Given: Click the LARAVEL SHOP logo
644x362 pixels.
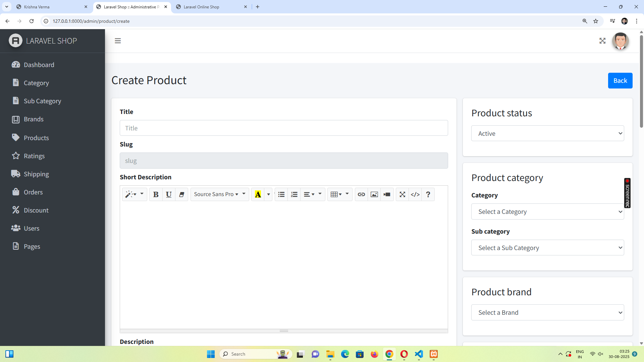Looking at the screenshot, I should 43,41.
